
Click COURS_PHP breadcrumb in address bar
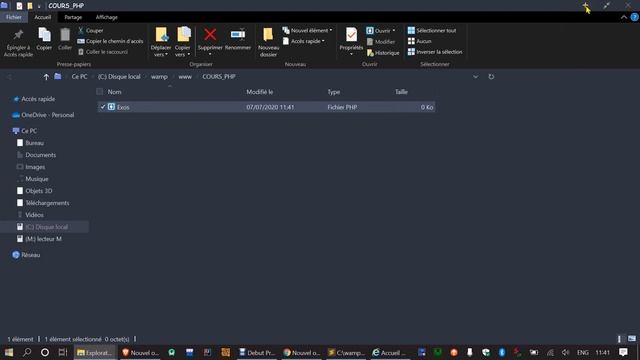(219, 77)
